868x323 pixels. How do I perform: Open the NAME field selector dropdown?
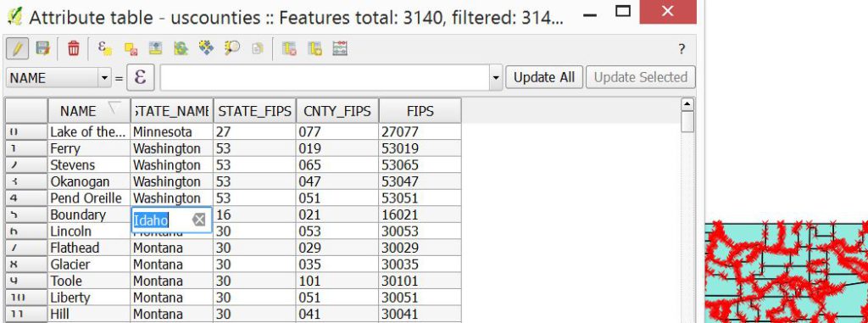(x=58, y=78)
